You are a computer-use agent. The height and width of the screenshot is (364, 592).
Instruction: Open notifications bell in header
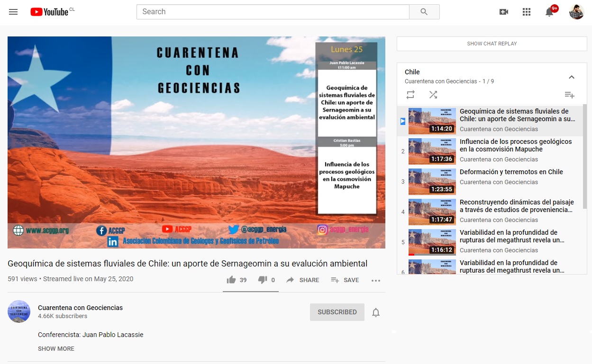[x=549, y=12]
